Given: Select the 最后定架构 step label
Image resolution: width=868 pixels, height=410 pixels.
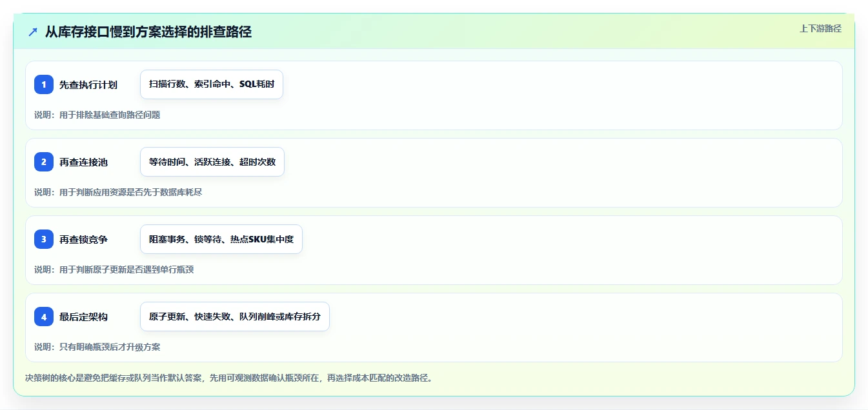Looking at the screenshot, I should [x=84, y=317].
